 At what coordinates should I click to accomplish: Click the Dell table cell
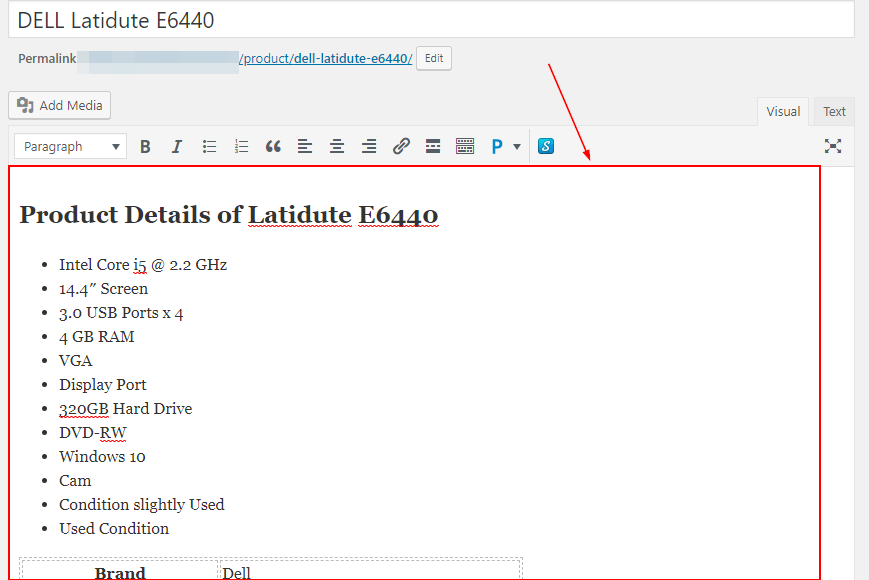click(x=370, y=571)
